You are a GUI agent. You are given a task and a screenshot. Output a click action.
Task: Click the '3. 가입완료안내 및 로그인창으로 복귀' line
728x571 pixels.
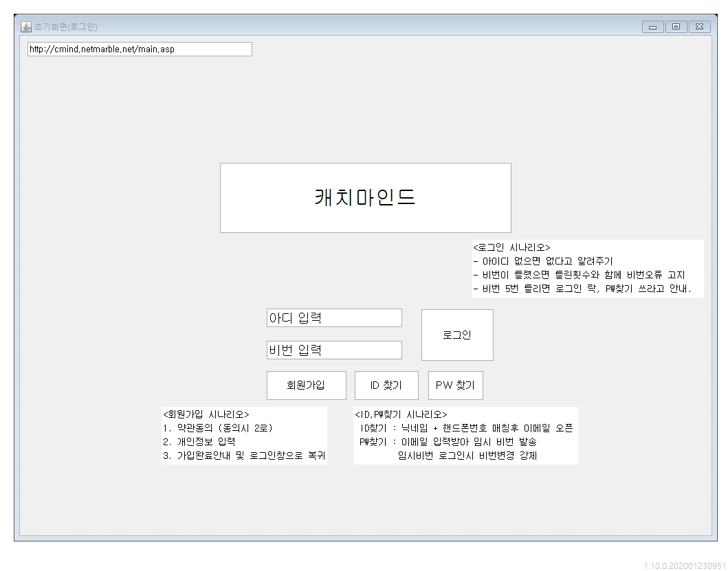pos(244,456)
